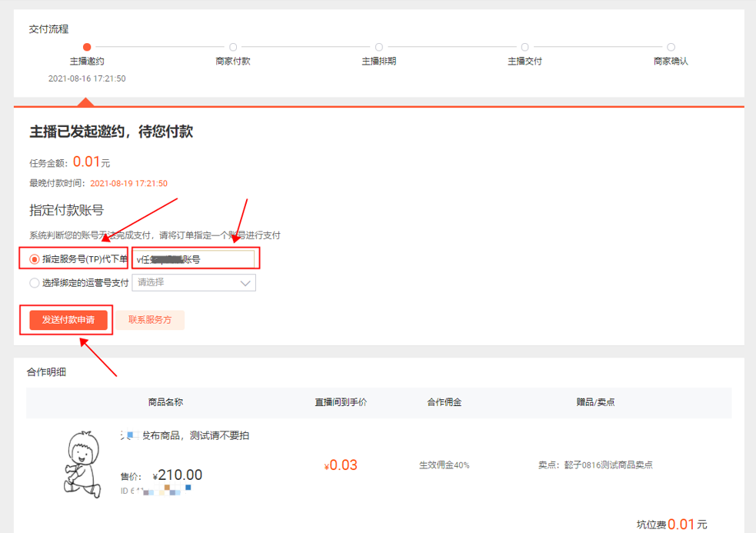Click the 生效佣金40% cell
Image resolution: width=756 pixels, height=533 pixels.
444,465
